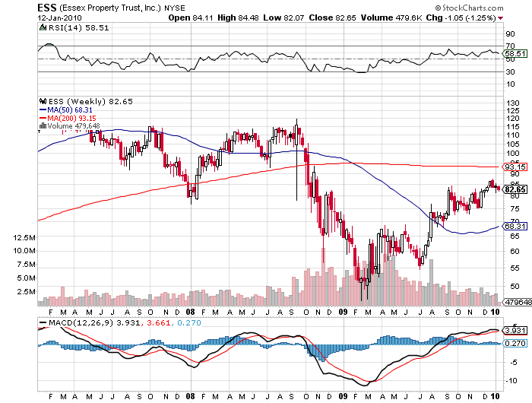532x403 pixels.
Task: Click the MA(200) price tag 93.15
Action: (x=515, y=167)
